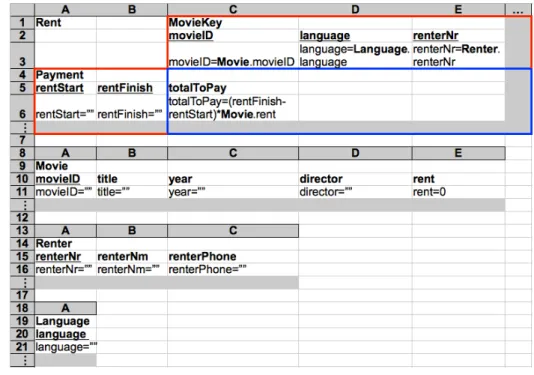This screenshot has height=375, width=534.
Task: Click the rent header cell in row 10
Action: point(458,179)
